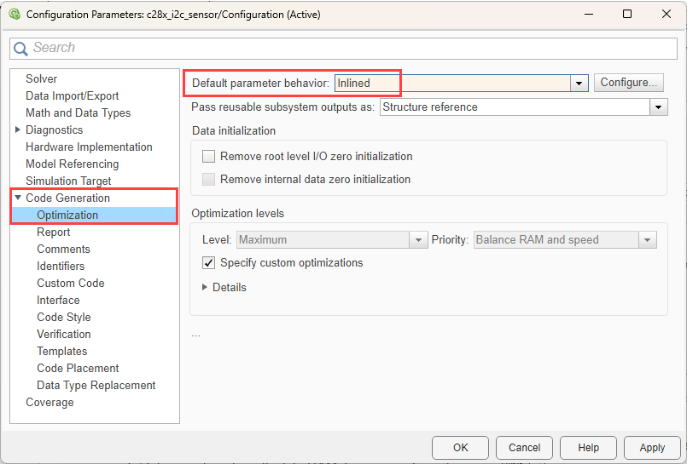The image size is (688, 465).
Task: Select the Code Style item
Action: pyautogui.click(x=64, y=317)
